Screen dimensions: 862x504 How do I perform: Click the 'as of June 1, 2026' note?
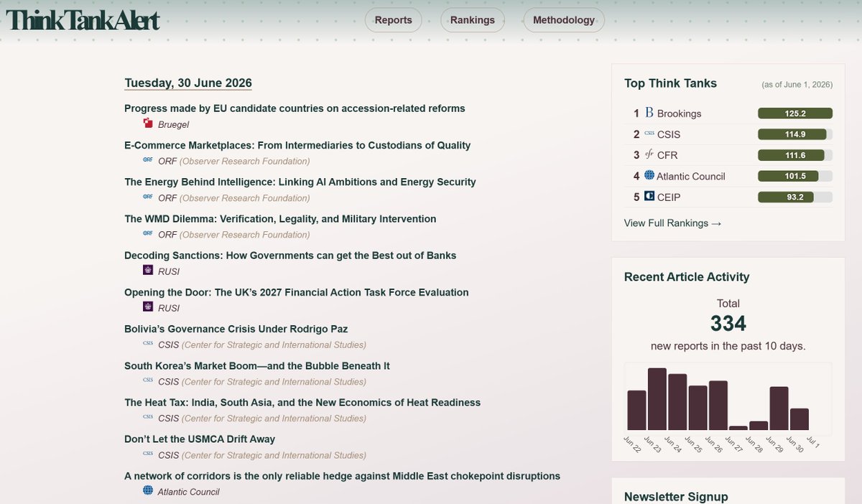pos(797,85)
